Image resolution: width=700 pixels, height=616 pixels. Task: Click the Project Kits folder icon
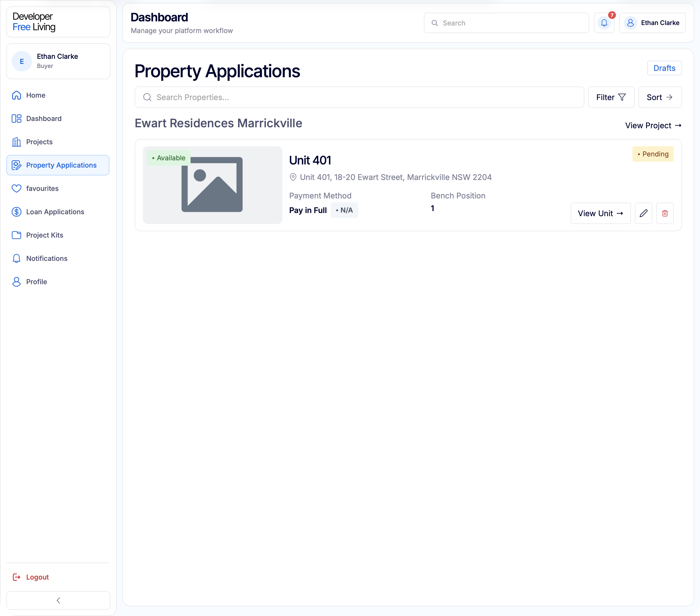pos(17,235)
